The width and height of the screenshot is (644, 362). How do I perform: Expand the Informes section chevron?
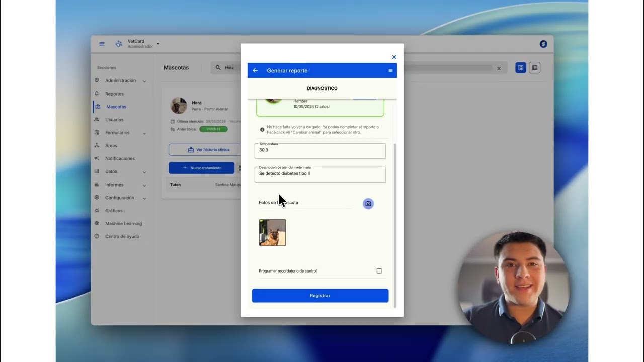[x=144, y=185]
